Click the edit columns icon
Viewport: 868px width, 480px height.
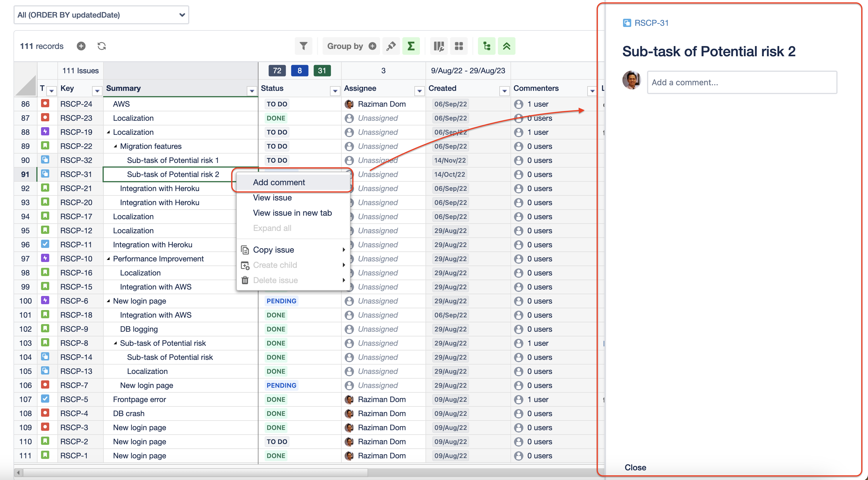[x=439, y=46]
